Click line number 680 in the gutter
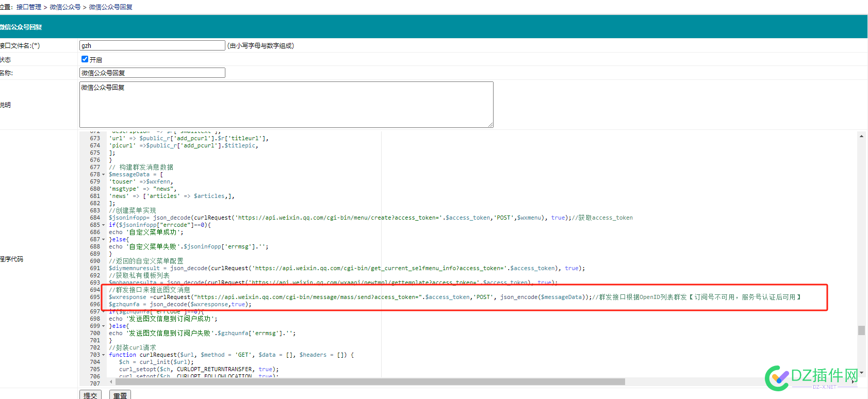Image resolution: width=868 pixels, height=399 pixels. coord(95,189)
